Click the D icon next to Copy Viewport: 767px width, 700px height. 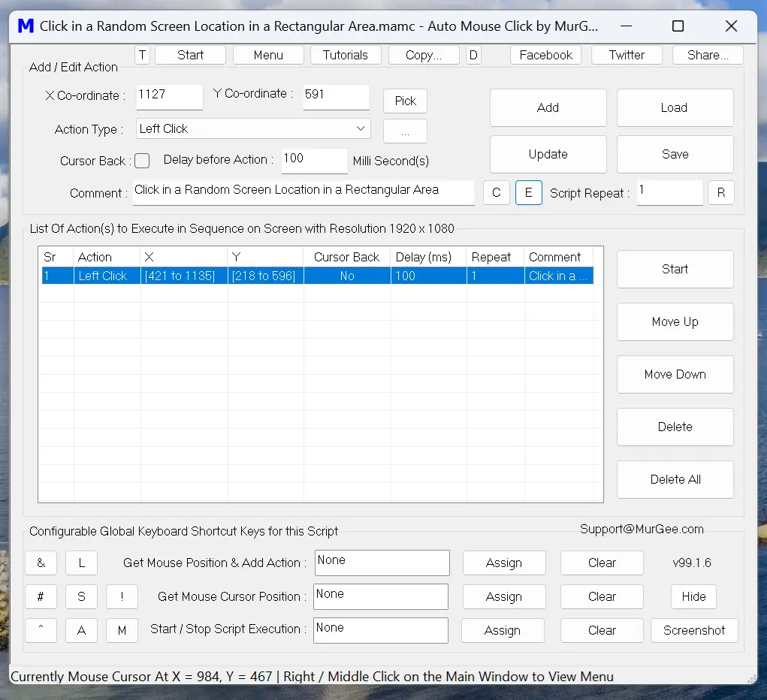(473, 55)
